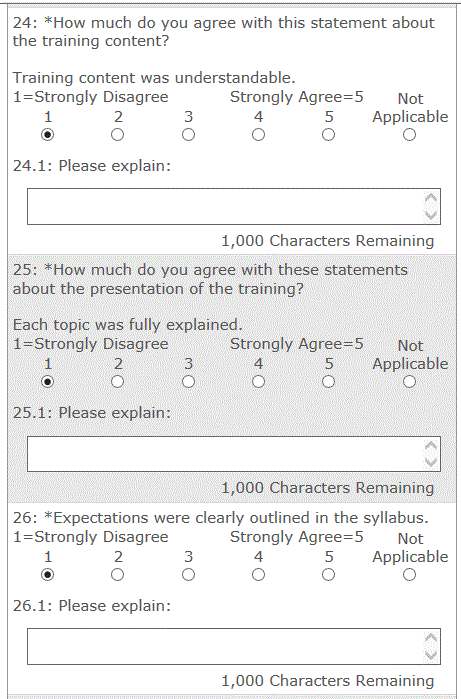Mark question 26 as Not Applicable
The height and width of the screenshot is (699, 461).
tap(409, 575)
